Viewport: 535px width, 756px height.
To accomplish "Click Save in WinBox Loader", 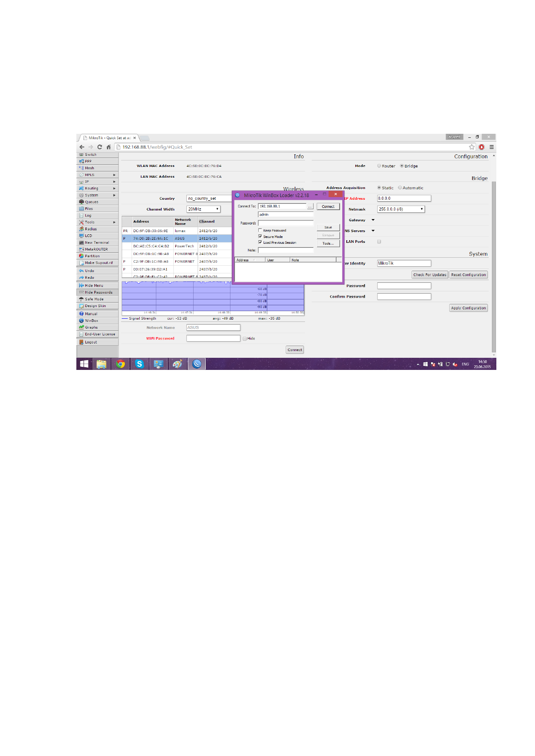I will (x=328, y=227).
